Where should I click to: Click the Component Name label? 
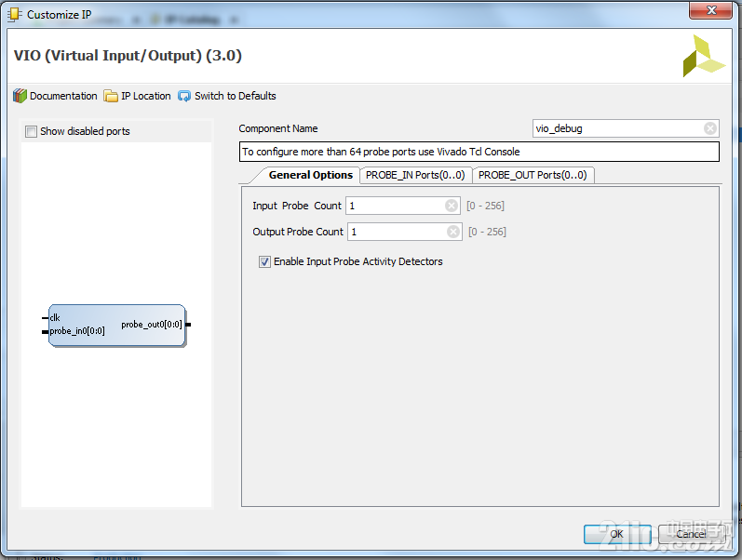pyautogui.click(x=278, y=128)
